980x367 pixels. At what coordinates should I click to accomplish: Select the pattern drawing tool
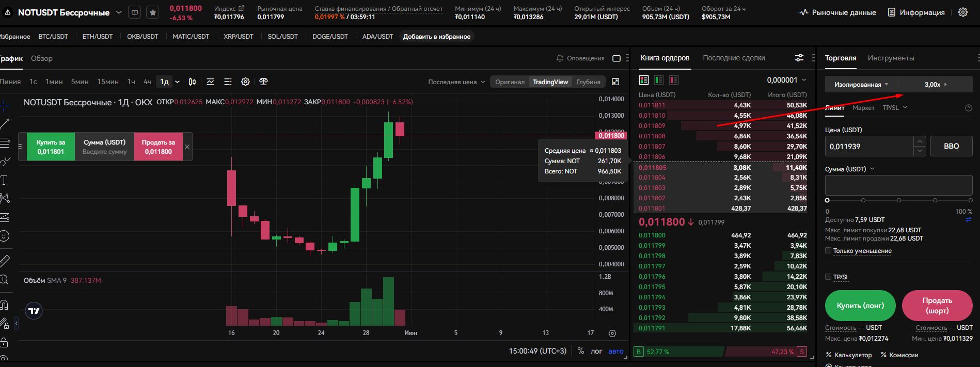5,198
